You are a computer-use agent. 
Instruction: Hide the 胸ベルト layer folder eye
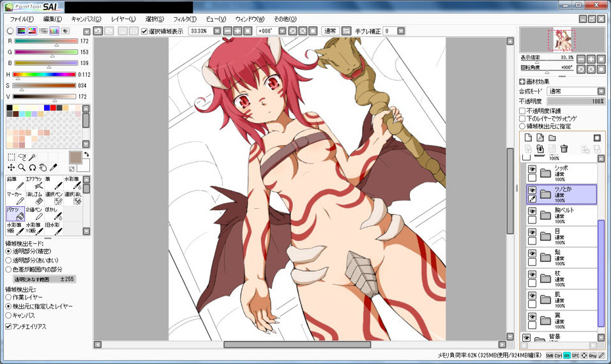pos(532,211)
